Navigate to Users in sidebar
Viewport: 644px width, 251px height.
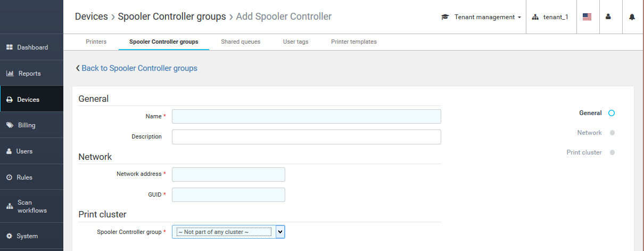coord(24,151)
